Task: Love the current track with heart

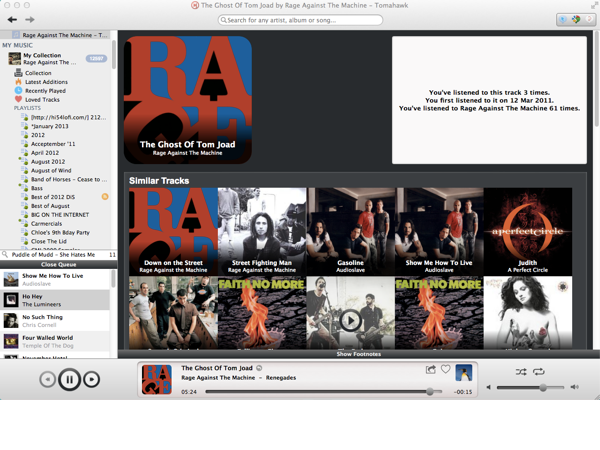Action: pos(445,369)
